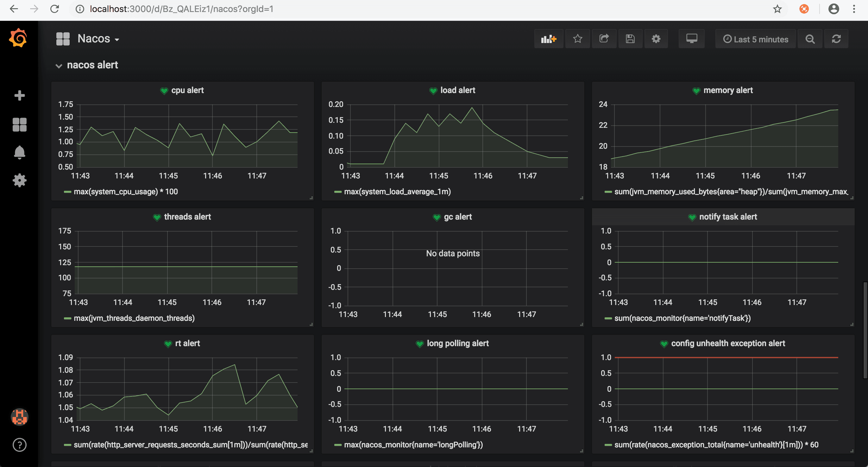The height and width of the screenshot is (467, 868).
Task: Click the Add panel icon in toolbar
Action: [x=548, y=39]
